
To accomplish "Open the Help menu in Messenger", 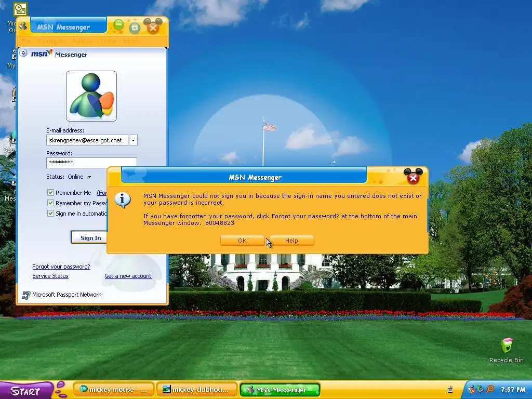I will (x=129, y=41).
